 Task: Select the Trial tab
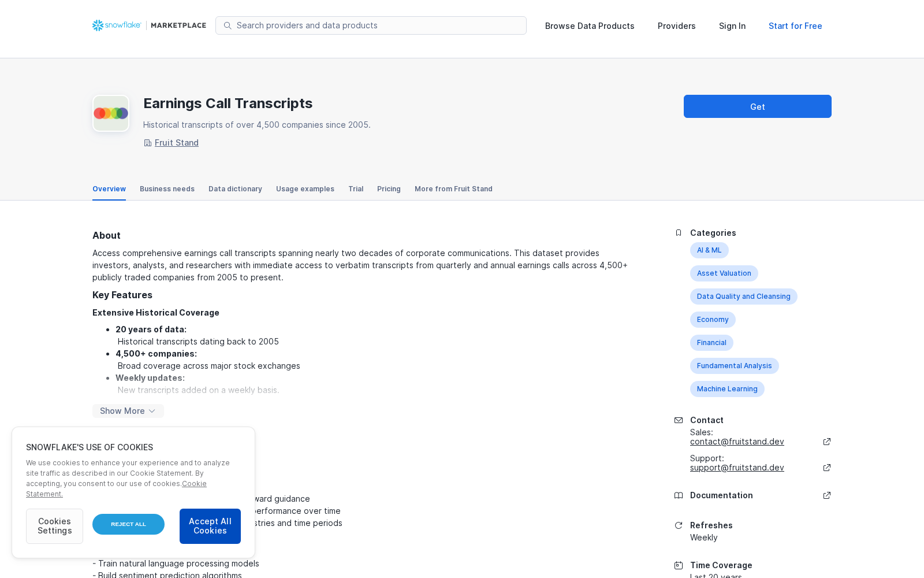tap(356, 189)
